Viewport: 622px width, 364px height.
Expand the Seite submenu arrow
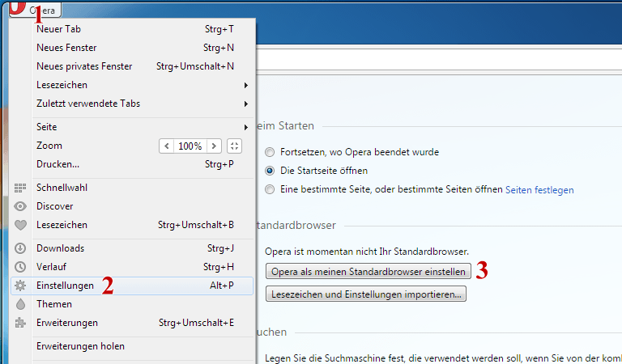tap(246, 127)
